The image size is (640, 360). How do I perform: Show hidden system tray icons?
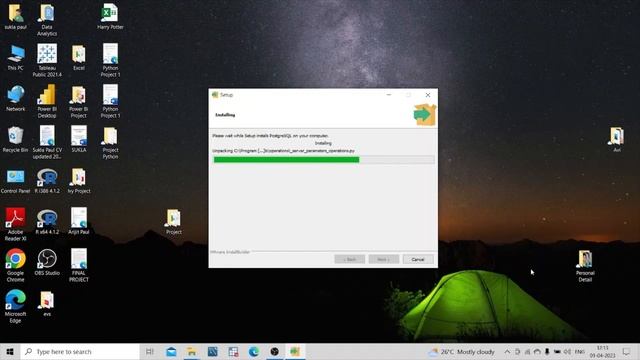pyautogui.click(x=507, y=351)
